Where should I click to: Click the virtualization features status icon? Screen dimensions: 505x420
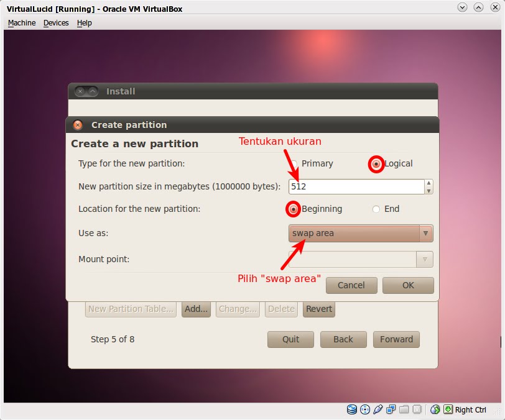pos(415,409)
